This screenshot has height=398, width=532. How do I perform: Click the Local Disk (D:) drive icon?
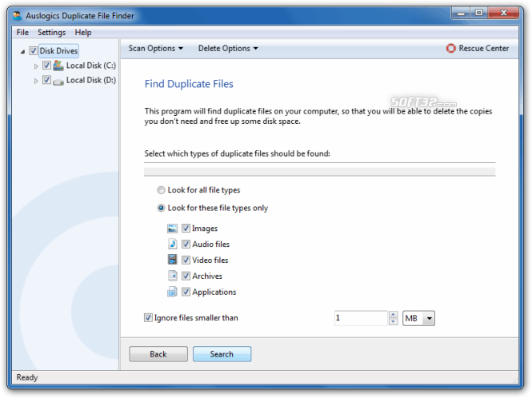click(x=58, y=82)
